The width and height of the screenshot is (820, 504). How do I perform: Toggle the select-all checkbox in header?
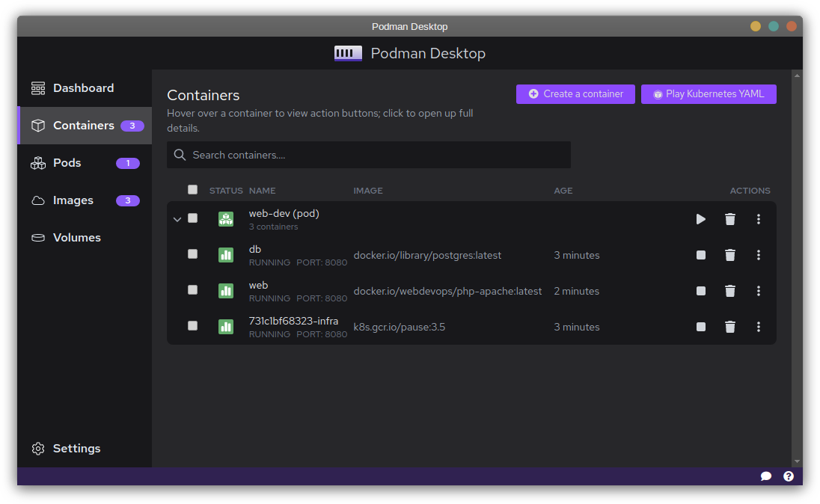(x=192, y=190)
